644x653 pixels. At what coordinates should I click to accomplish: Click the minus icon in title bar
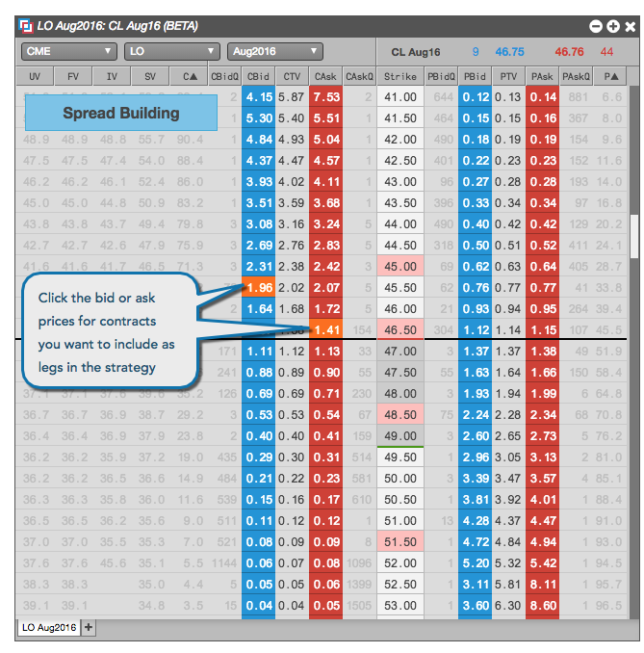pyautogui.click(x=596, y=26)
